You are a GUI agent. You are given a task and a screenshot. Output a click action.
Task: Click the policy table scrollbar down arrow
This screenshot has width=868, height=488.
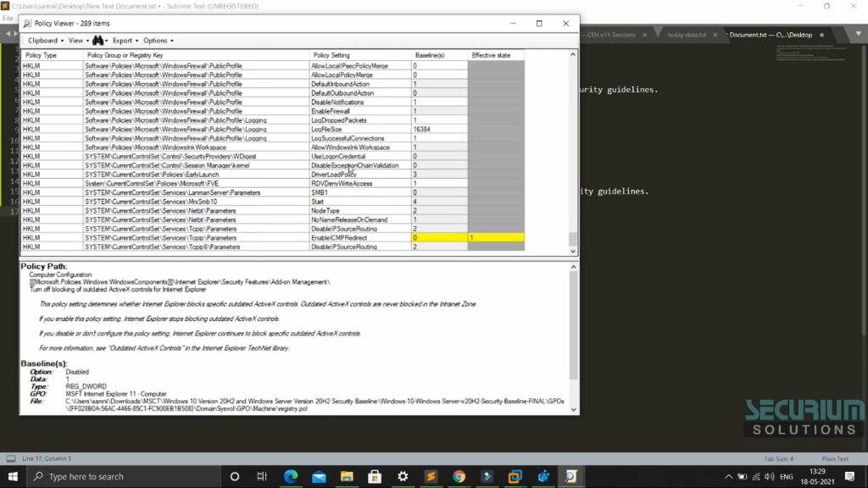(x=573, y=251)
